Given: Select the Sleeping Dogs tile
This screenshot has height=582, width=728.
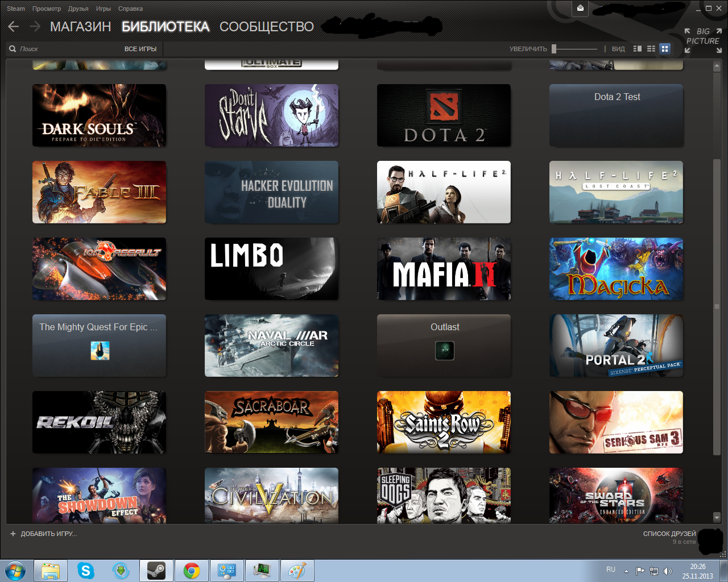Looking at the screenshot, I should click(444, 496).
